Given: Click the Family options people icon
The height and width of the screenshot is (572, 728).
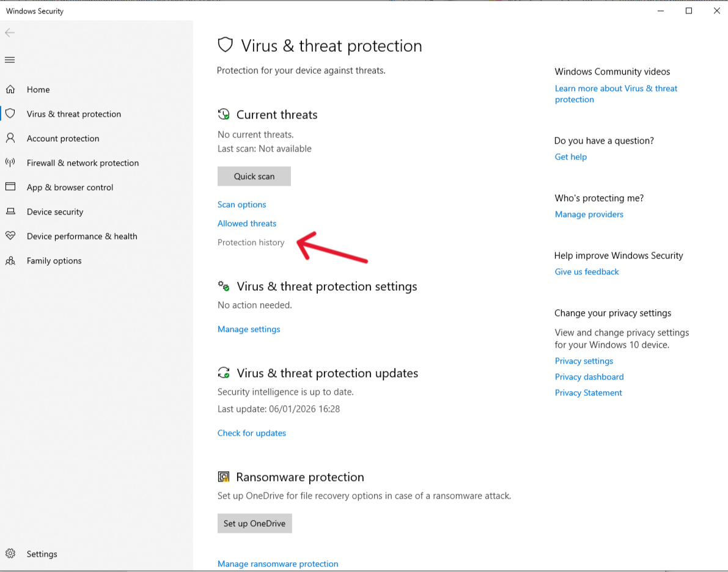Looking at the screenshot, I should 11,260.
